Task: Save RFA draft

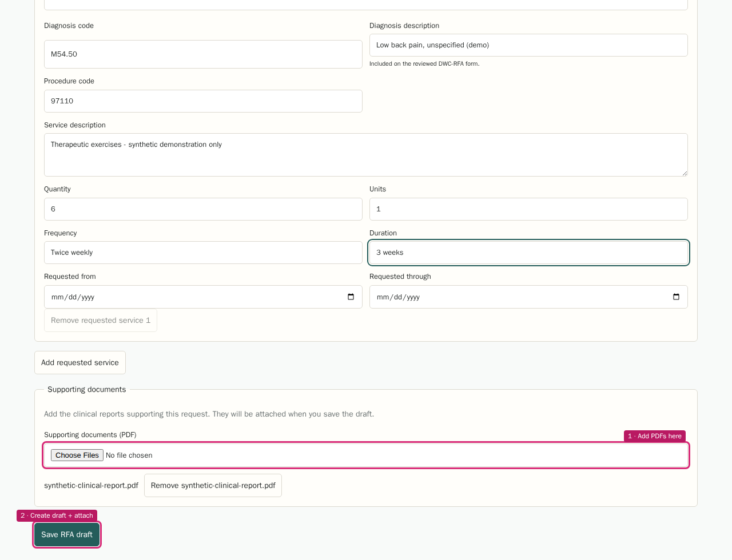Action: click(67, 535)
